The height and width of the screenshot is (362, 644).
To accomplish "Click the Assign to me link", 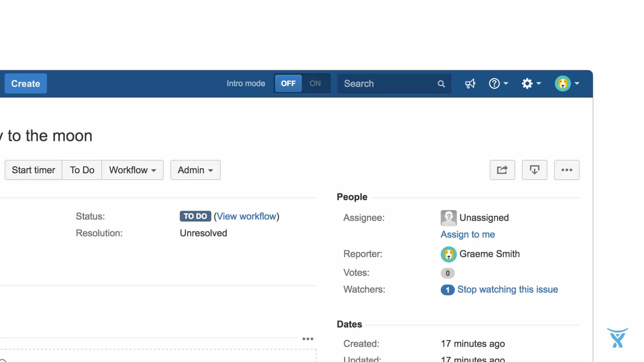I will point(468,234).
